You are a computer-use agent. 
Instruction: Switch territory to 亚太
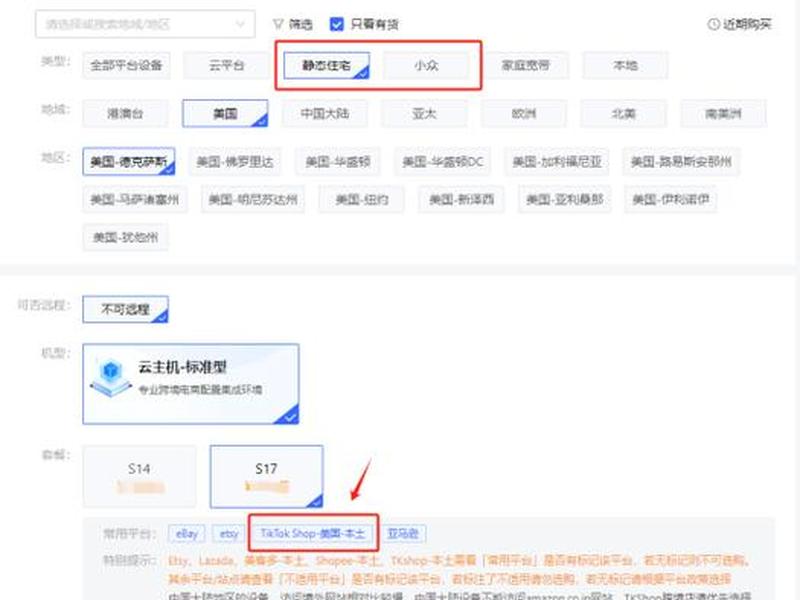coord(424,113)
